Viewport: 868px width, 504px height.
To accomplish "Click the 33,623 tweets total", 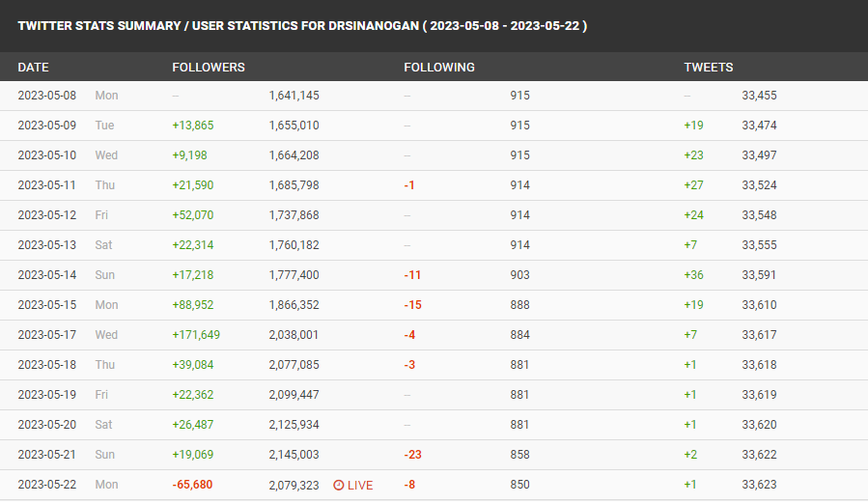I will click(x=759, y=485).
